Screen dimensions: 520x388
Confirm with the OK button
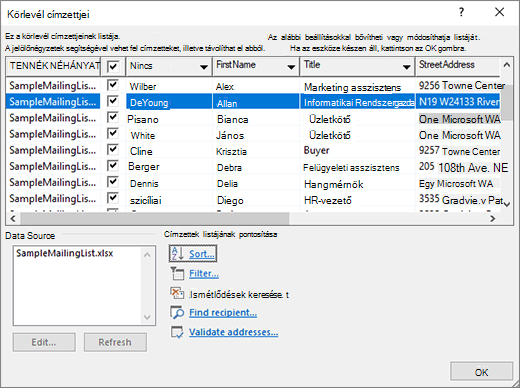481,371
